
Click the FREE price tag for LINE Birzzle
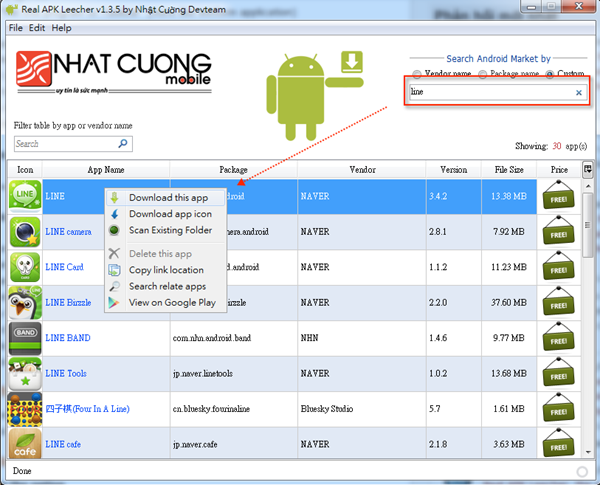[x=558, y=302]
